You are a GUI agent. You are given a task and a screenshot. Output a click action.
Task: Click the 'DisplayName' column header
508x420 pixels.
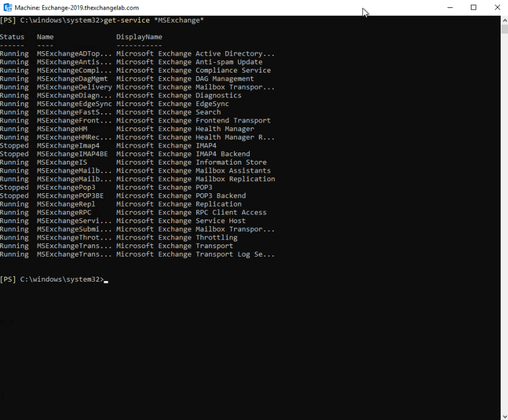click(x=139, y=37)
